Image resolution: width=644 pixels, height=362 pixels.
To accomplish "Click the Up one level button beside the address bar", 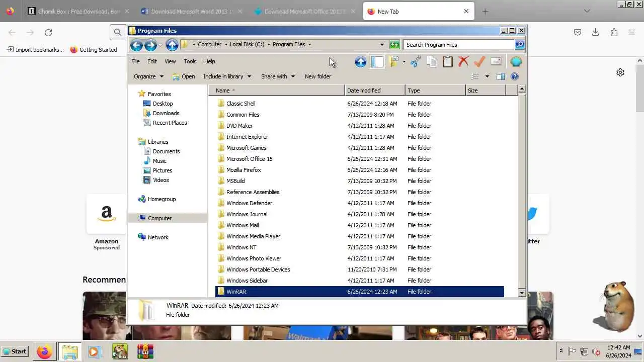I will (x=172, y=45).
